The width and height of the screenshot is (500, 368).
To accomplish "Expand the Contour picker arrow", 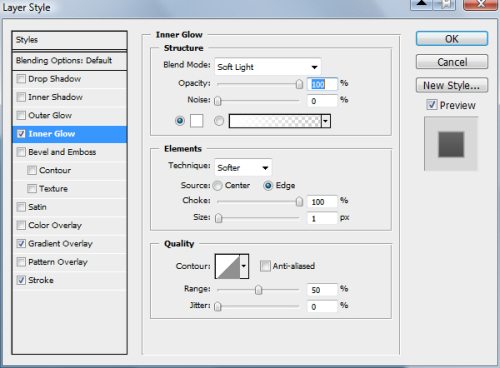I will coord(244,266).
